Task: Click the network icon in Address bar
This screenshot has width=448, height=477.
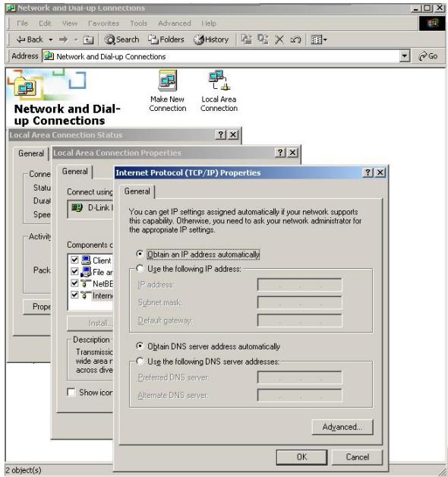Action: click(49, 56)
